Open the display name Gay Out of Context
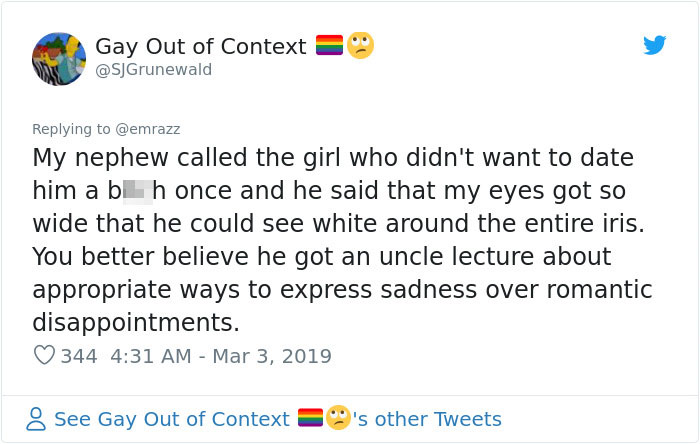 coord(200,47)
